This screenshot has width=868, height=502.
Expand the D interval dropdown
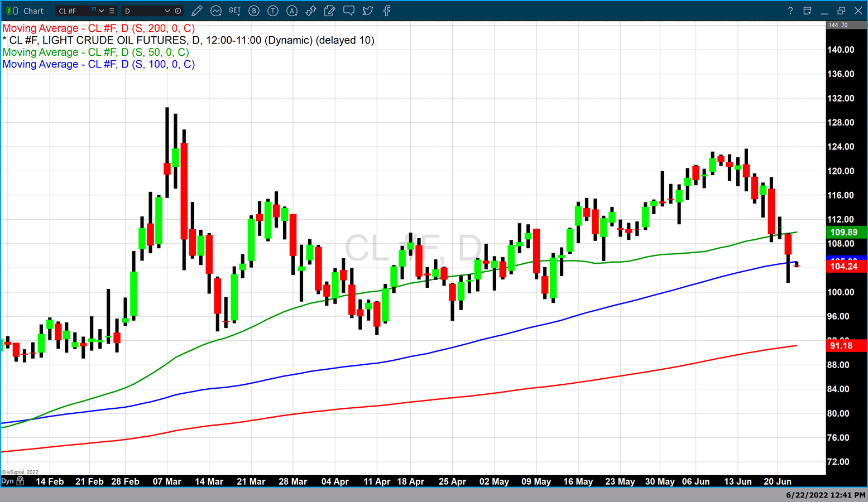click(167, 11)
